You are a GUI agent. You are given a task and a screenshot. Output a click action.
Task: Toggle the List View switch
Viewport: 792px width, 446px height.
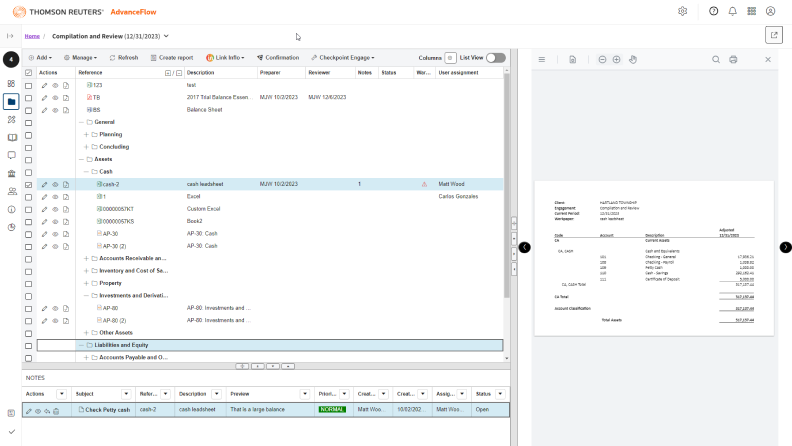(495, 58)
